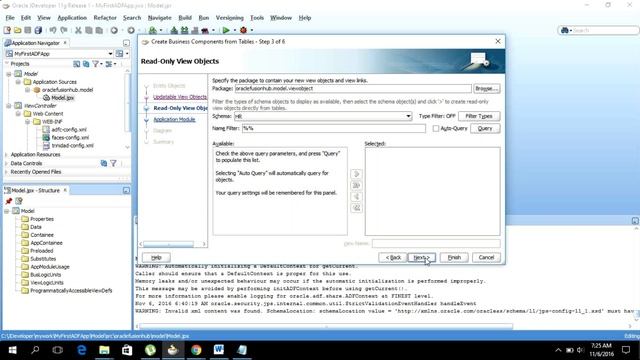Click the Save All toolbar icon
The height and width of the screenshot is (360, 640).
[38, 30]
